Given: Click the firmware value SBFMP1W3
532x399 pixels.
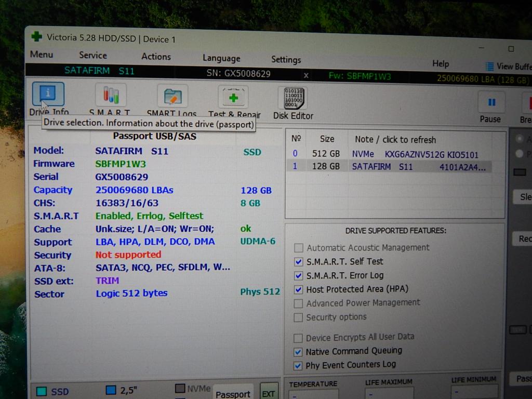Looking at the screenshot, I should (121, 164).
